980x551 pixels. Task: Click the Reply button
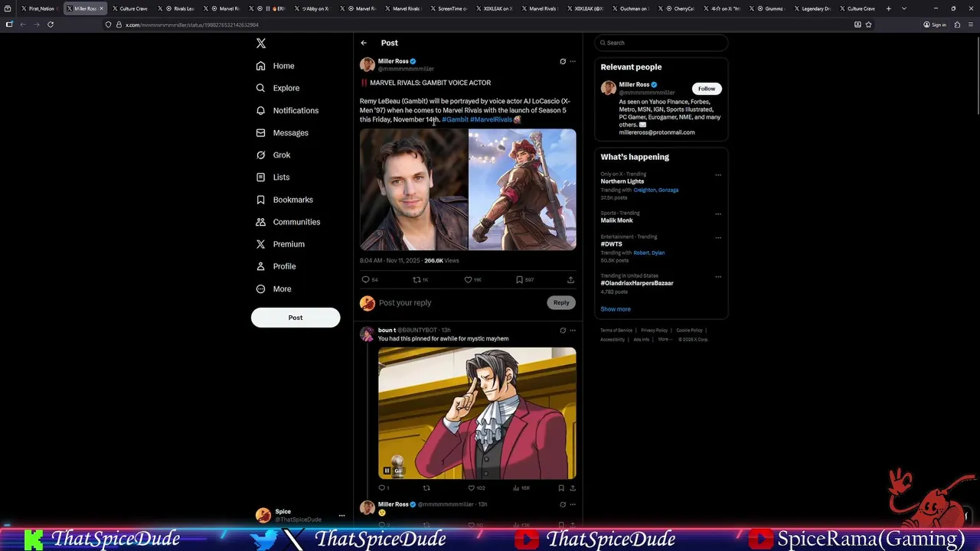561,303
